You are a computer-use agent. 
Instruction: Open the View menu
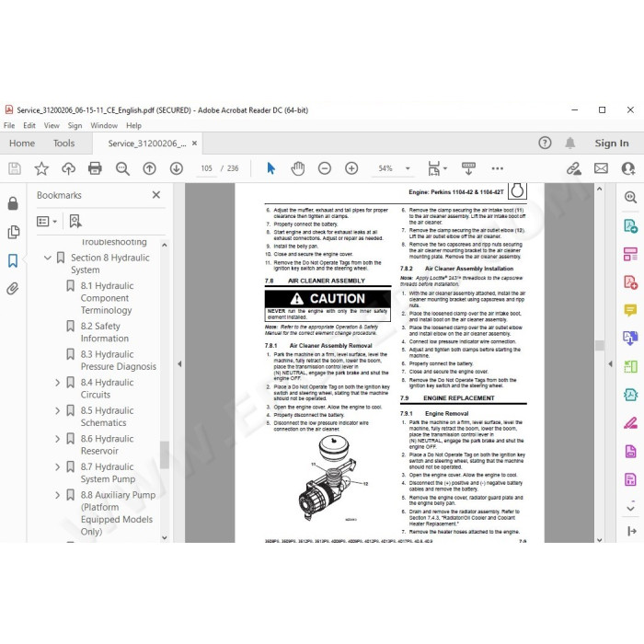point(52,125)
